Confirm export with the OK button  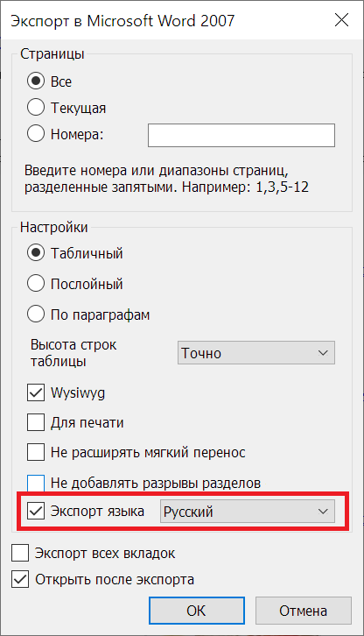197,611
